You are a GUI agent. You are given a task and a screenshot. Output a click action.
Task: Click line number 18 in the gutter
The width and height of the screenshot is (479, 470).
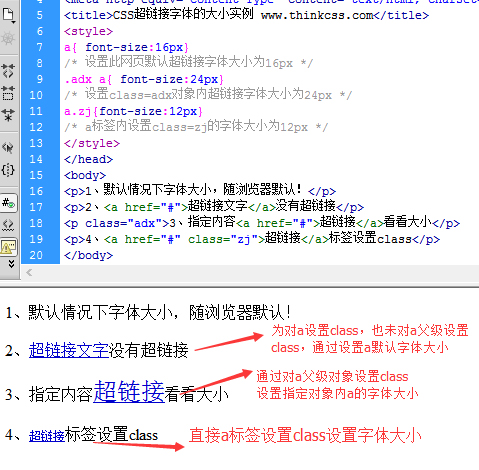point(36,223)
